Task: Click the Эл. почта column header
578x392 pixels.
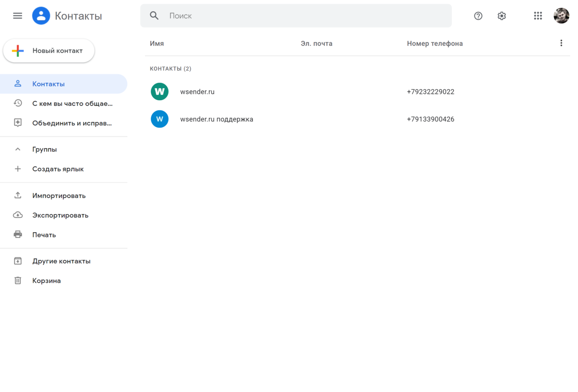Action: point(316,43)
